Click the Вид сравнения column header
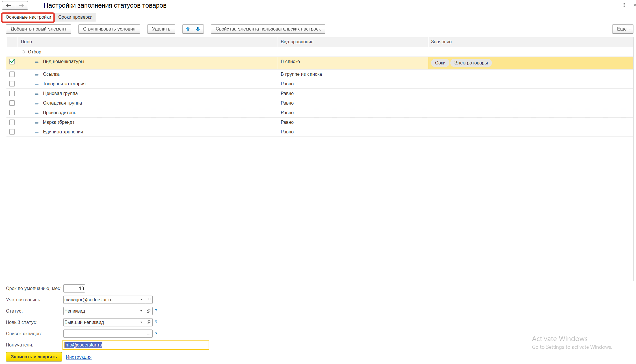The width and height of the screenshot is (636, 364). 353,42
